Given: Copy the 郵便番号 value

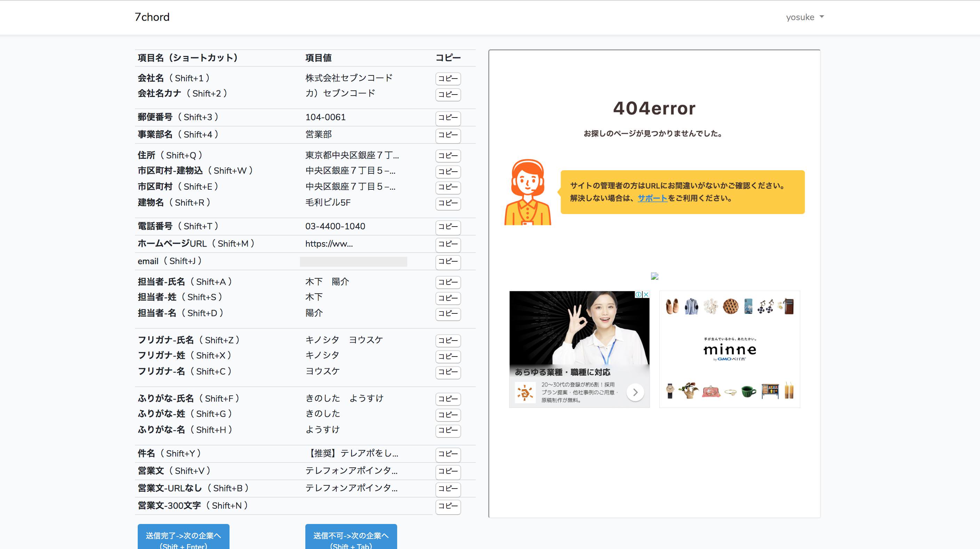Looking at the screenshot, I should coord(448,118).
